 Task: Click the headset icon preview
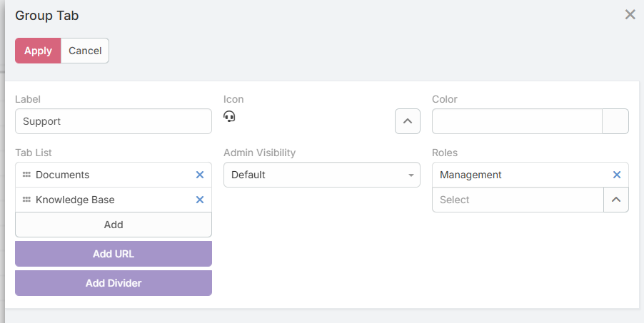pos(229,116)
